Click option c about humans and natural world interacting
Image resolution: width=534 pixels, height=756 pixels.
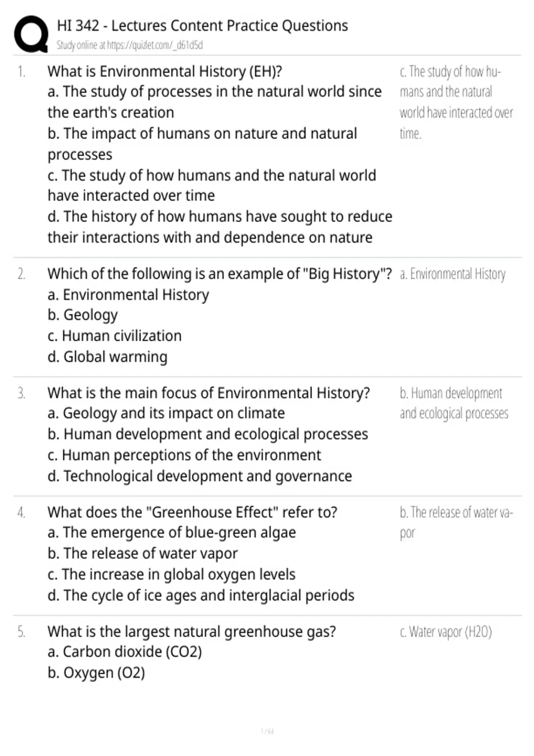(x=212, y=185)
